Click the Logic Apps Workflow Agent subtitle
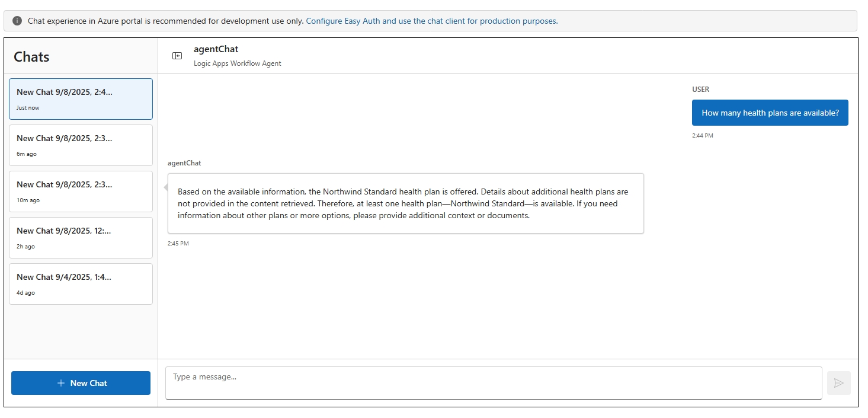 (x=237, y=63)
